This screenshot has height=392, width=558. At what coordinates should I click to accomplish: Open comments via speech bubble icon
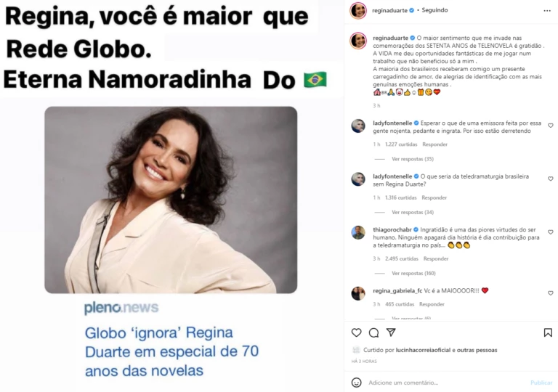pos(373,332)
